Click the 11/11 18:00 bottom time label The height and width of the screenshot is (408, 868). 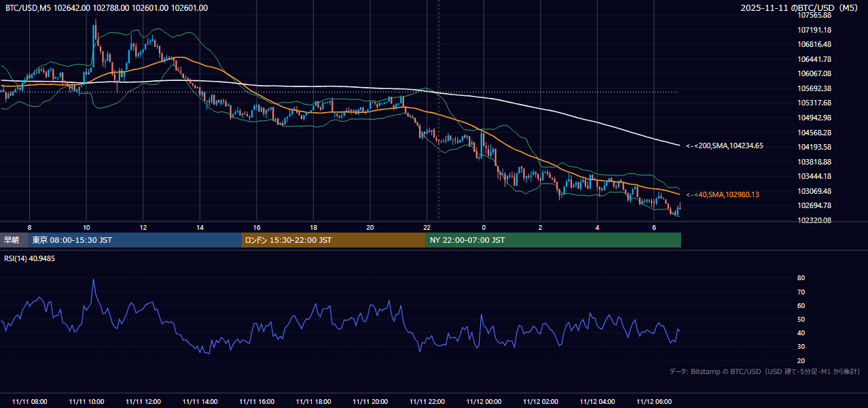tap(313, 402)
